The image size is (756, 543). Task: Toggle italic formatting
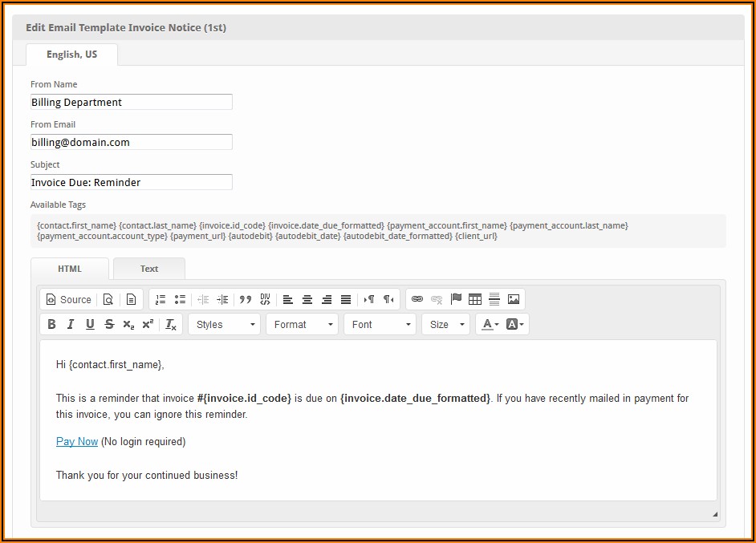click(71, 324)
